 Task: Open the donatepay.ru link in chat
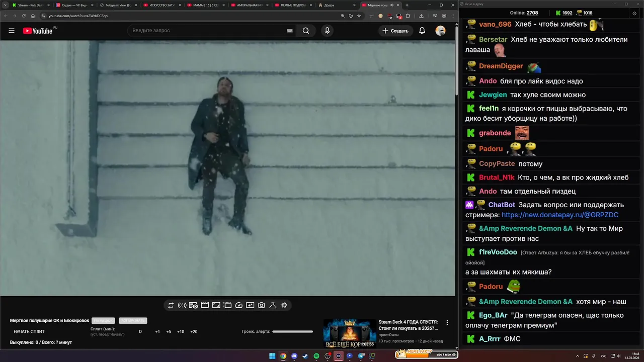pyautogui.click(x=560, y=215)
